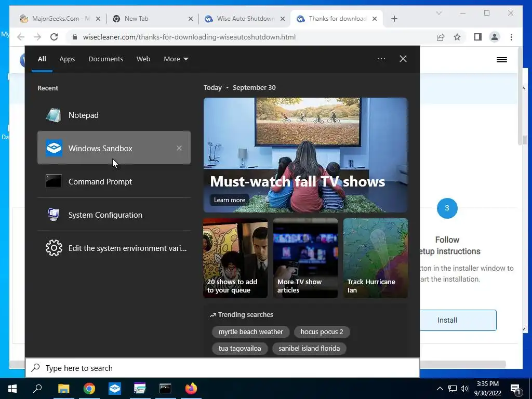Search trending tua tagovailoa
The width and height of the screenshot is (532, 399).
coord(240,349)
